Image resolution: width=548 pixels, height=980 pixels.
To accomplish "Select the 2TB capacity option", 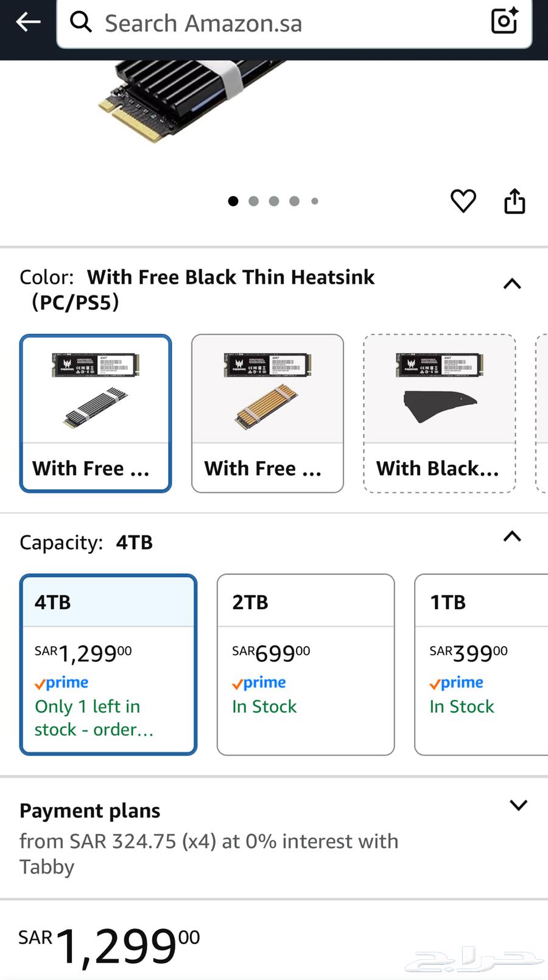I will [x=306, y=664].
